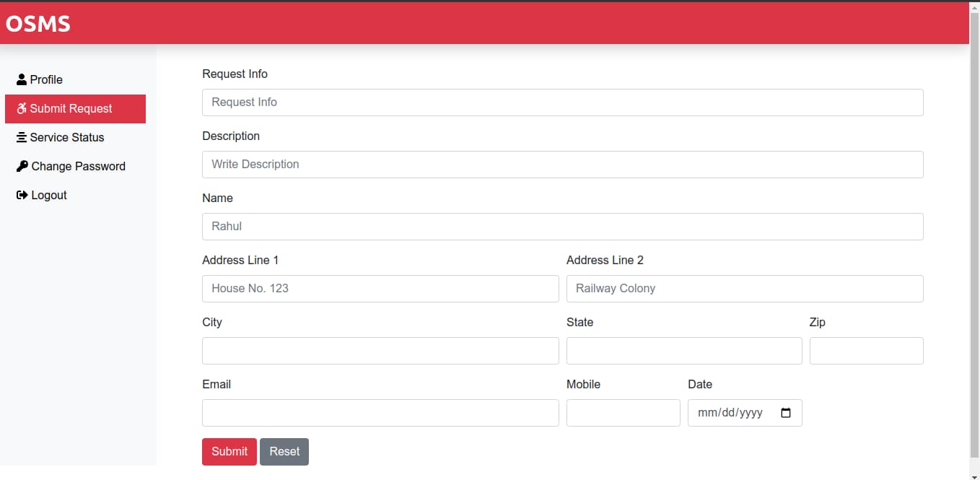980x480 pixels.
Task: Click the Change Password key icon
Action: 22,166
